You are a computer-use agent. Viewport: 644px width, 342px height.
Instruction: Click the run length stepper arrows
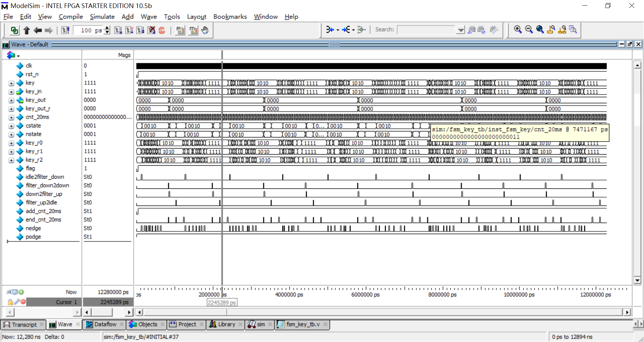[107, 30]
